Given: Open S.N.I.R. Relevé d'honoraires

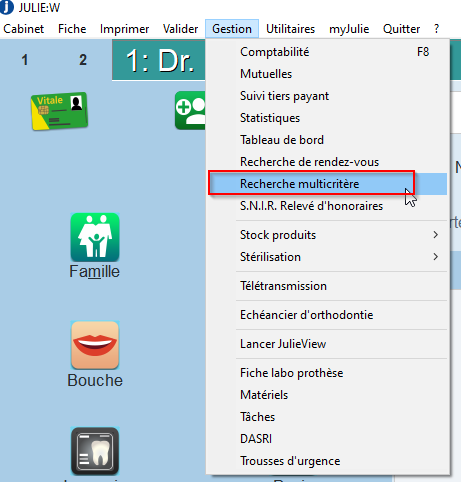Looking at the screenshot, I should pos(328,206).
